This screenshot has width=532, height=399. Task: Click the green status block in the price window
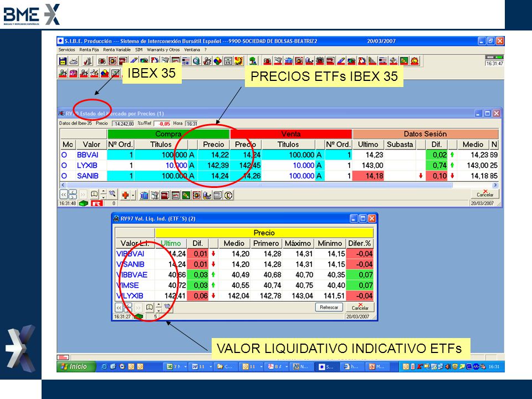[x=84, y=203]
